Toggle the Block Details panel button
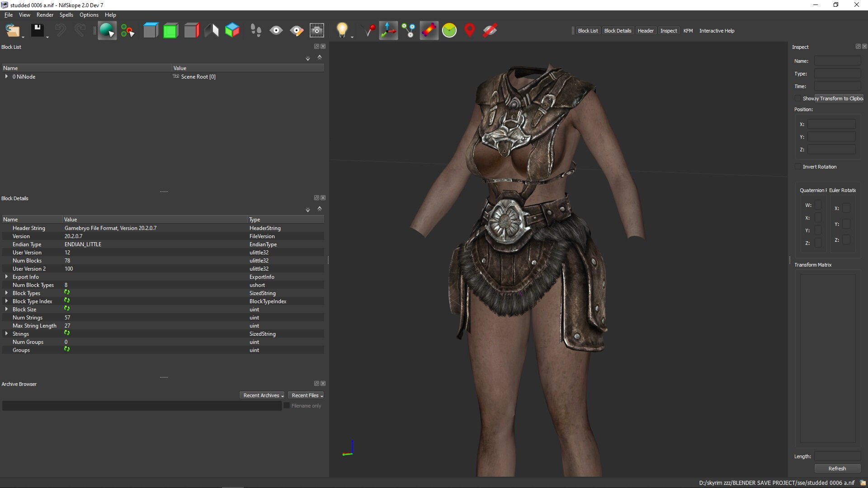 pyautogui.click(x=618, y=31)
